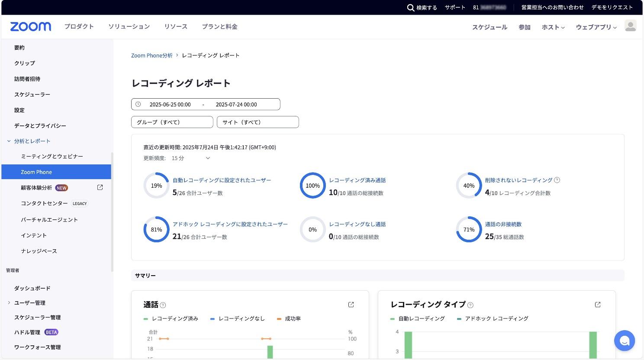Open アドホック レコーディングに設定されたユーザー link
The width and height of the screenshot is (644, 360).
pyautogui.click(x=230, y=224)
